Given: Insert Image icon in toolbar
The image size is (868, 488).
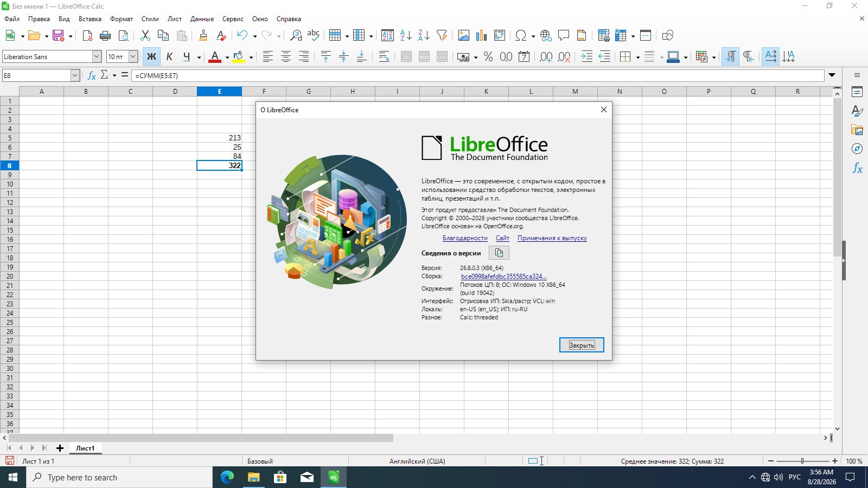Looking at the screenshot, I should 464,36.
